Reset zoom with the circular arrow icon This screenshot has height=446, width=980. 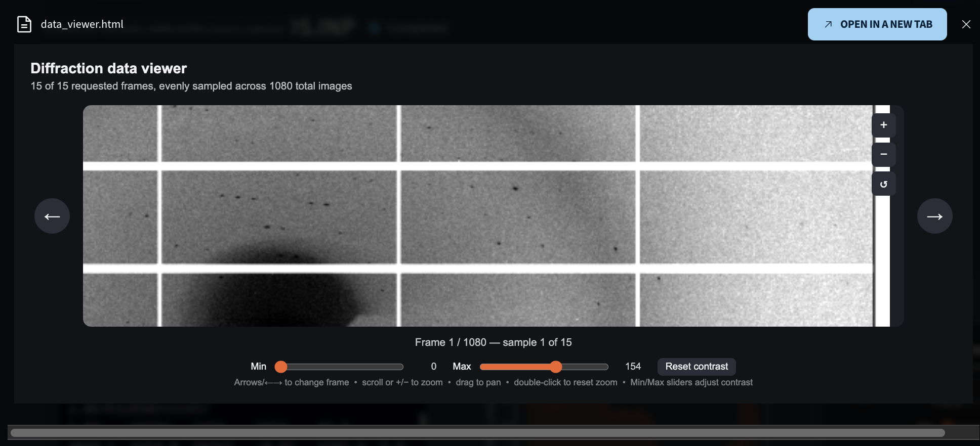pos(883,184)
